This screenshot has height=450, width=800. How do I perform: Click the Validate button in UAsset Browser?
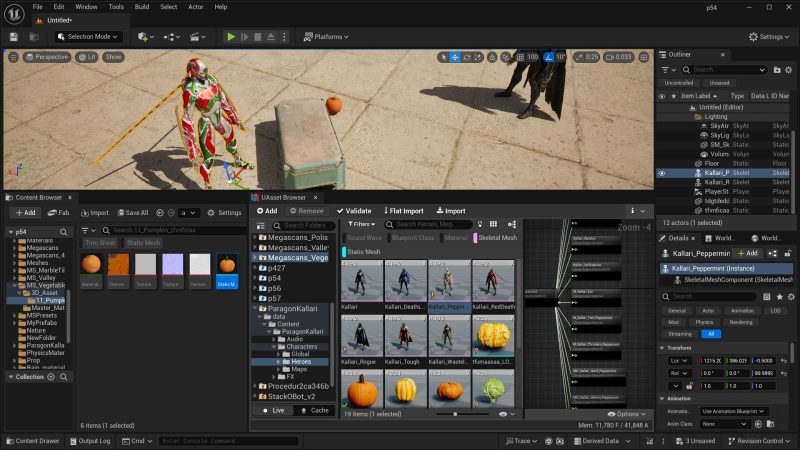354,211
